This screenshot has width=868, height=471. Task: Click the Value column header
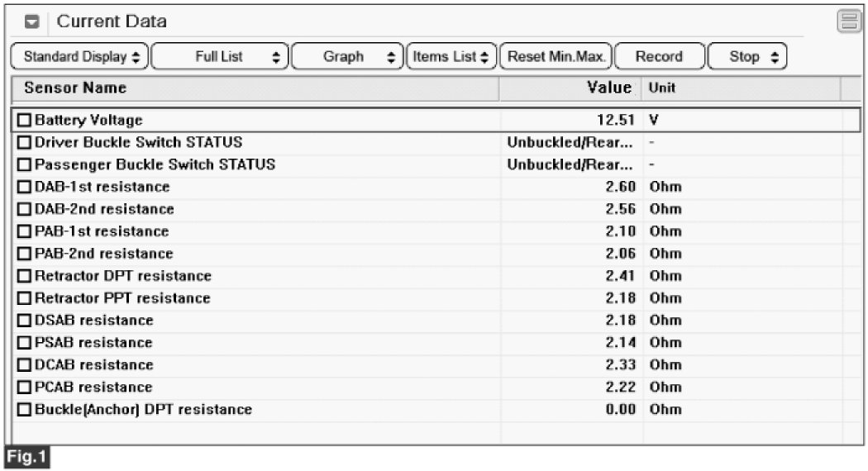pyautogui.click(x=610, y=88)
